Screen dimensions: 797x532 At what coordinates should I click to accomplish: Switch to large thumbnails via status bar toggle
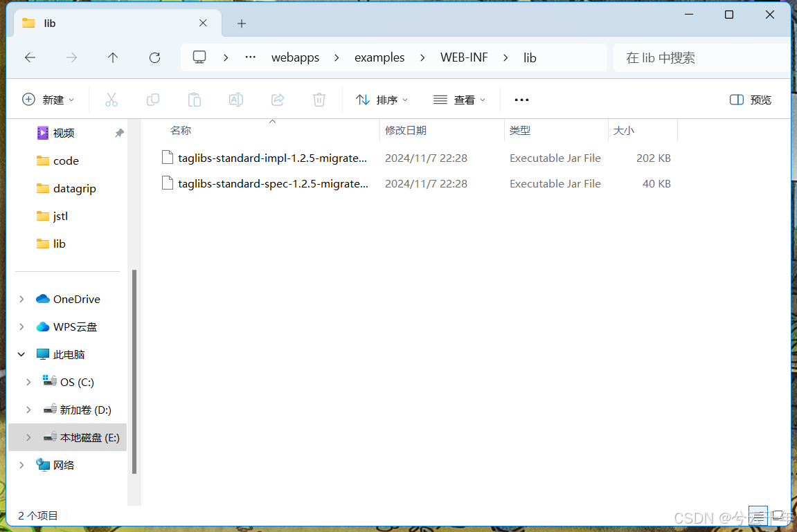(x=777, y=515)
